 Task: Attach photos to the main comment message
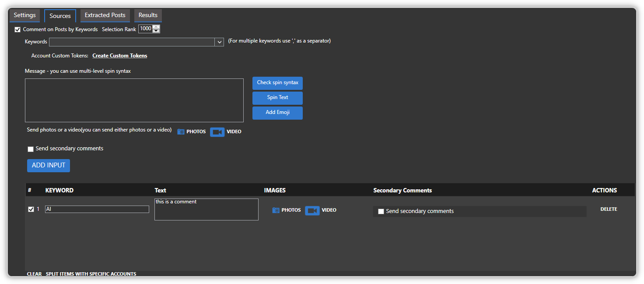pos(191,131)
